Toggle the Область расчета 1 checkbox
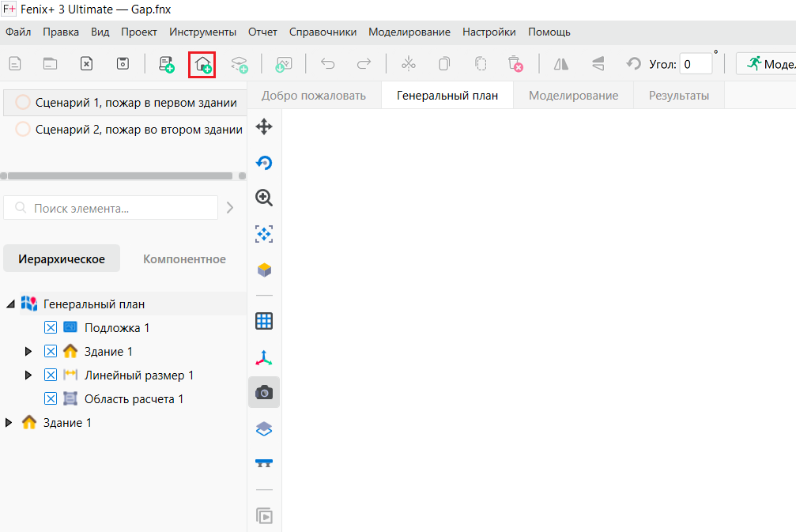Image resolution: width=796 pixels, height=532 pixels. [51, 399]
